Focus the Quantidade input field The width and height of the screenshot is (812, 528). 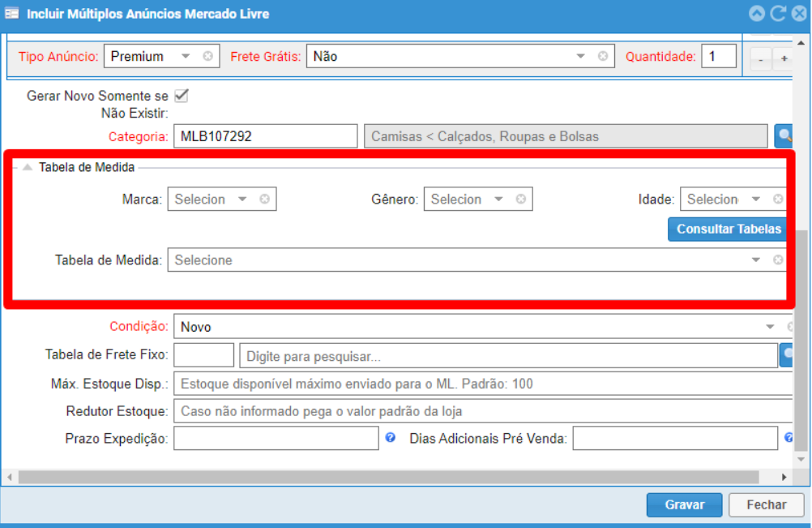(x=719, y=56)
